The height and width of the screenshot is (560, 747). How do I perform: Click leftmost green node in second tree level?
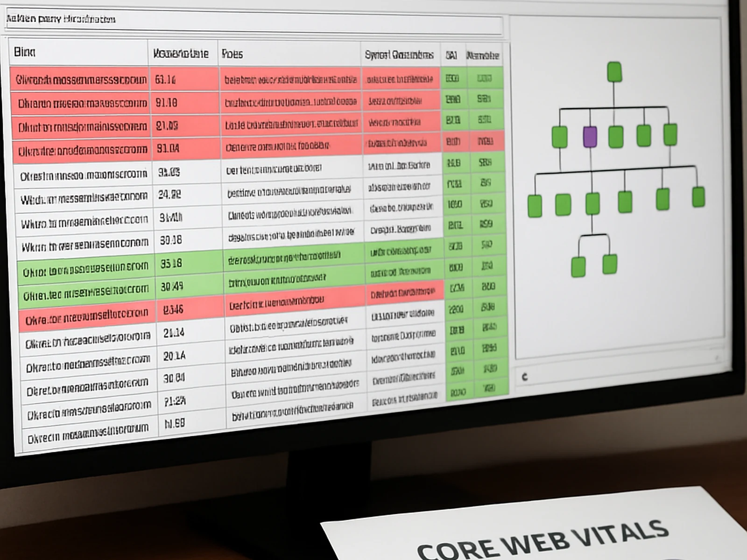coord(559,137)
